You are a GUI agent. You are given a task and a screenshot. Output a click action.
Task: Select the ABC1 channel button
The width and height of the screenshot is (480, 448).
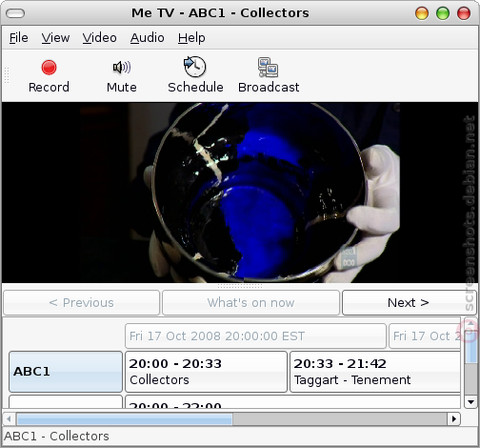click(x=66, y=372)
